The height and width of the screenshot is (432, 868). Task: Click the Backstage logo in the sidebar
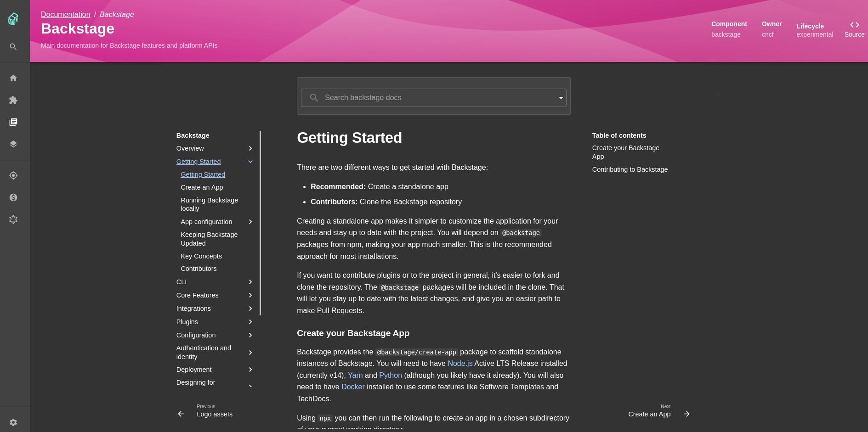[x=13, y=19]
